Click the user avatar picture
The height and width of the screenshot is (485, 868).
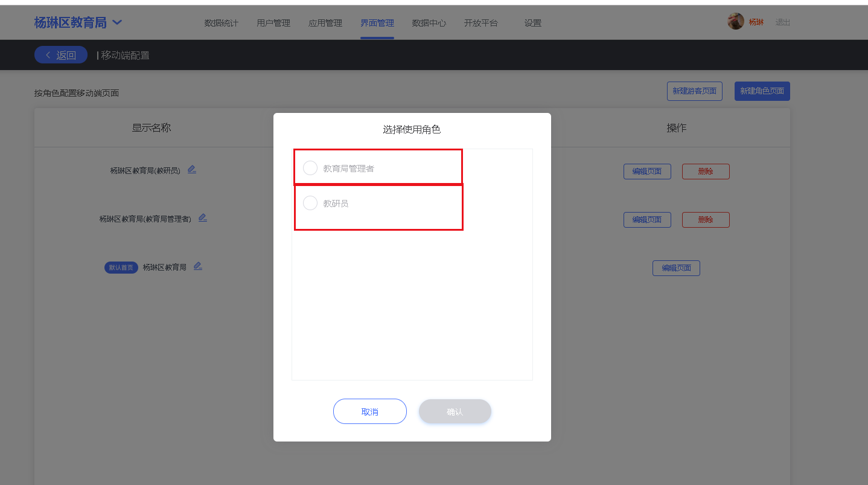736,21
